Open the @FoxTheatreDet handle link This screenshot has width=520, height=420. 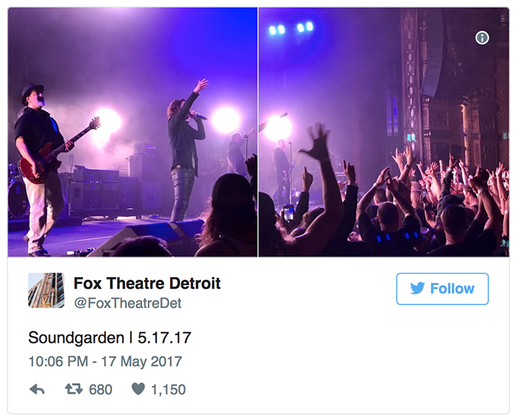pyautogui.click(x=128, y=303)
